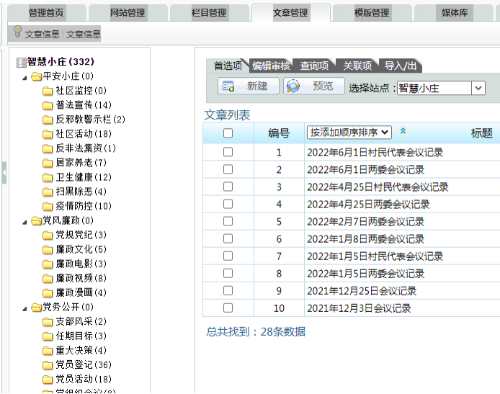
Task: Click the folder icon next to 支部风采
Action: (48, 322)
